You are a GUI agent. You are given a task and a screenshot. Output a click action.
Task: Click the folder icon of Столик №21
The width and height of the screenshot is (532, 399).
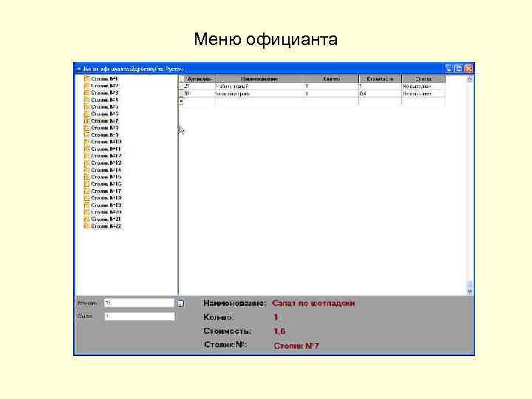tap(86, 219)
